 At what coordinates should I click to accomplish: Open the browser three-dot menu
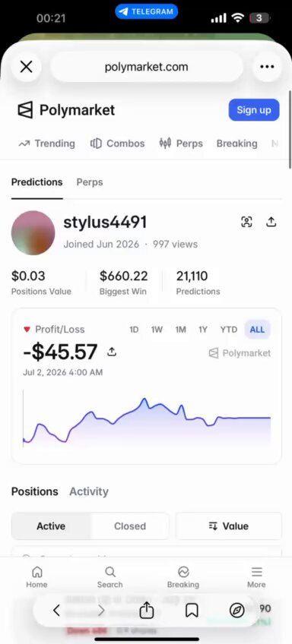coord(267,67)
